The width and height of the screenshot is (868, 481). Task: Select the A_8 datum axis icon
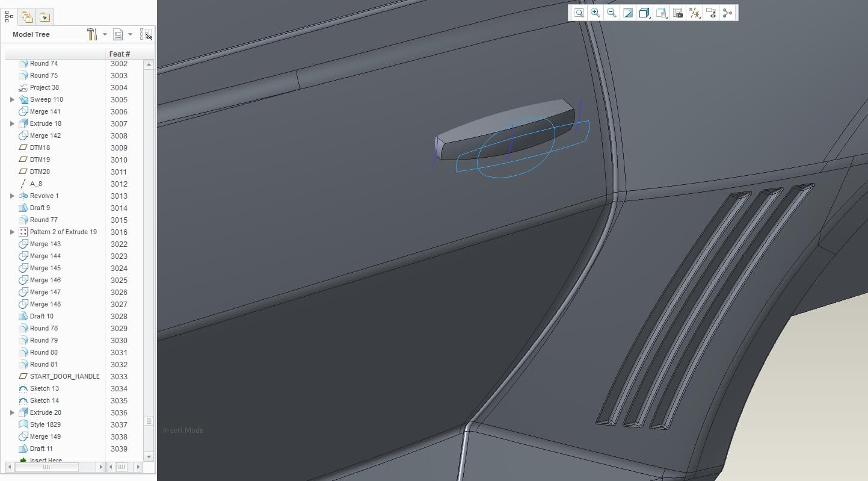pos(23,184)
